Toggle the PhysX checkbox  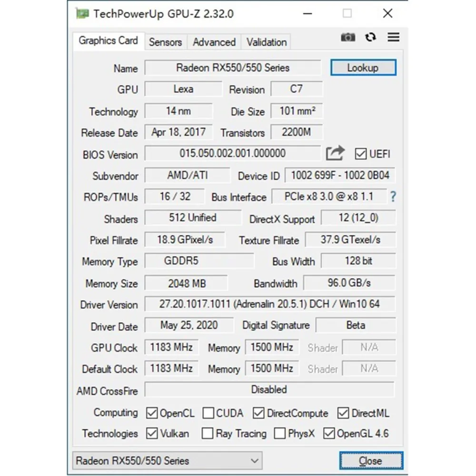pyautogui.click(x=279, y=434)
